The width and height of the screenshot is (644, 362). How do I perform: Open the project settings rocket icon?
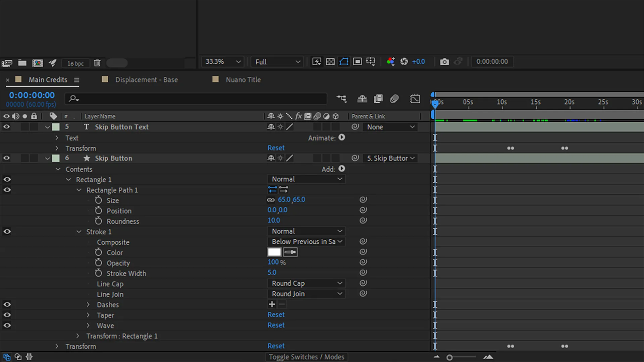pos(52,63)
